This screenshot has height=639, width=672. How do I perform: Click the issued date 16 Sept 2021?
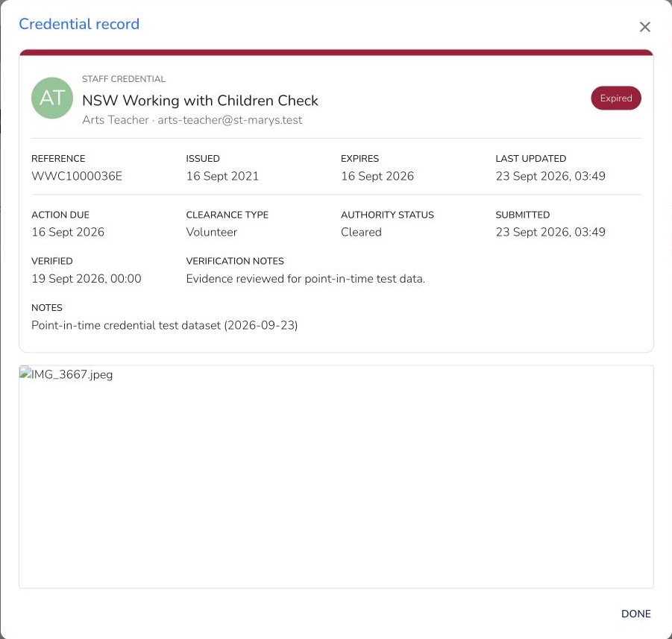(222, 176)
